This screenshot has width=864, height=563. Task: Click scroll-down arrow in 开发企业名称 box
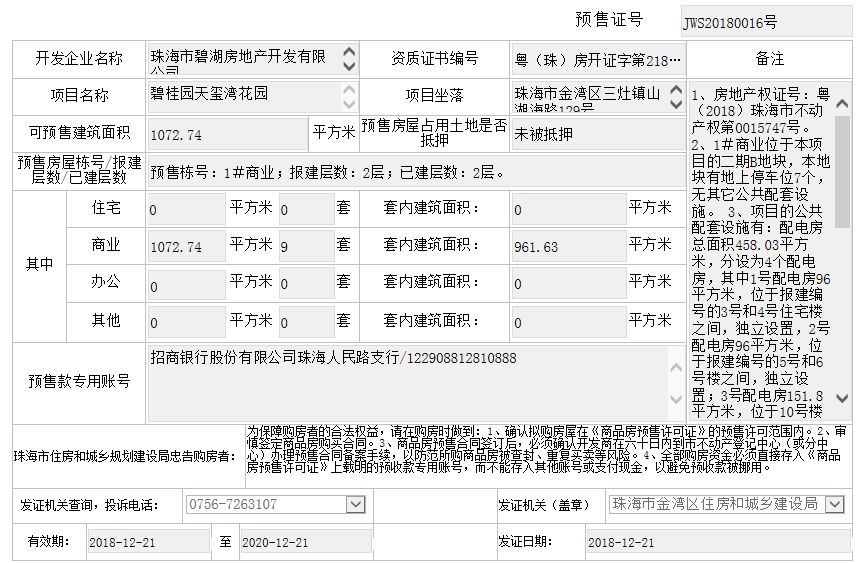[x=348, y=67]
